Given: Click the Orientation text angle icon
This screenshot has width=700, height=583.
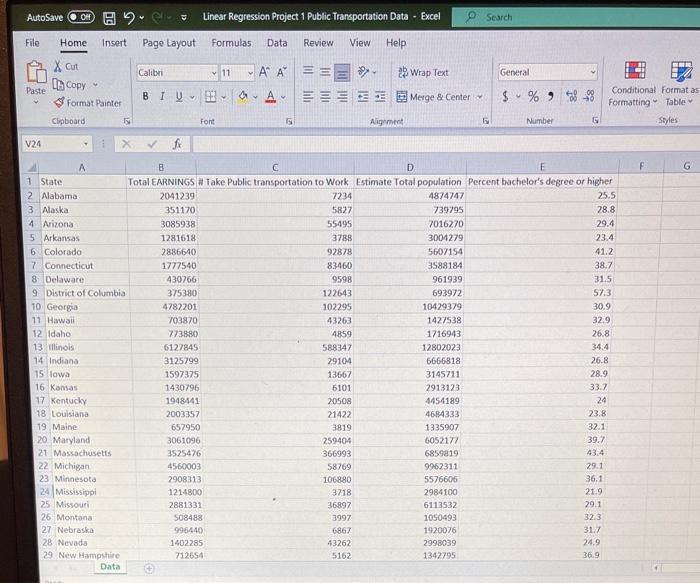Looking at the screenshot, I should (363, 71).
